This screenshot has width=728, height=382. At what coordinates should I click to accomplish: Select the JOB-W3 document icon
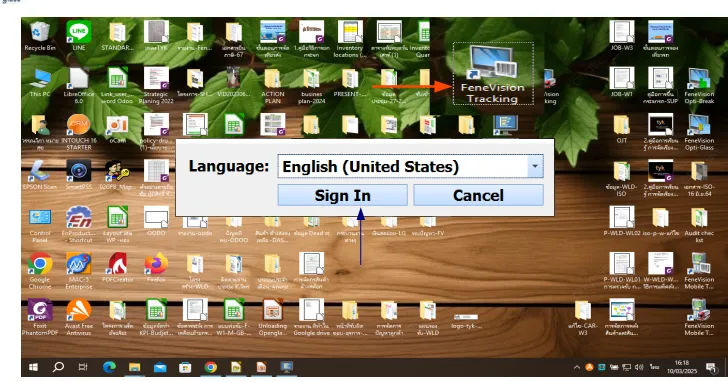point(621,36)
